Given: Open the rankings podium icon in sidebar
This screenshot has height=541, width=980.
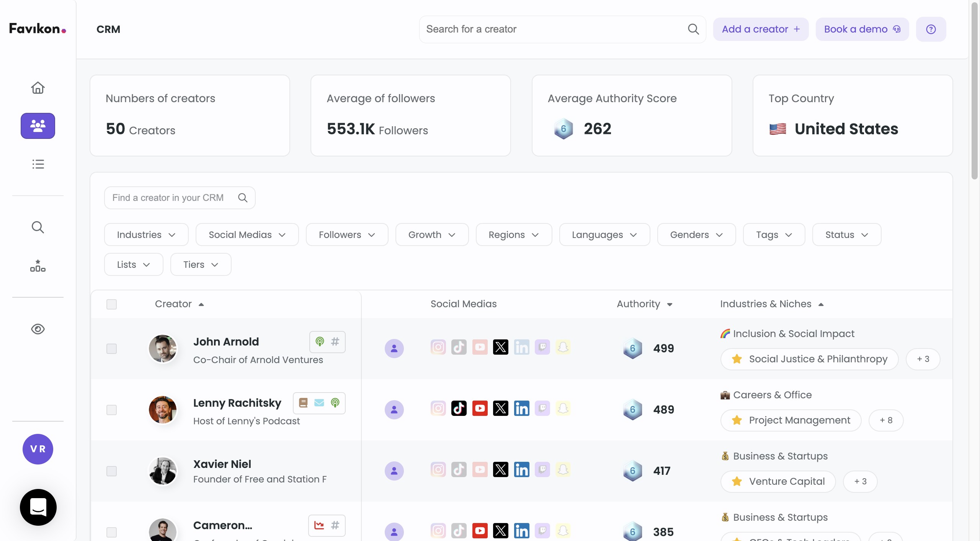Looking at the screenshot, I should (x=38, y=266).
